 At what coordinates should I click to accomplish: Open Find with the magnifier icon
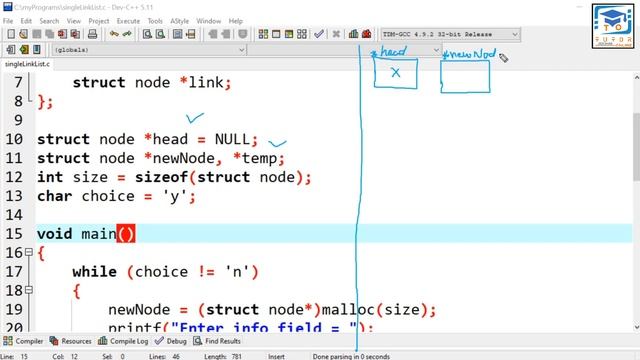tap(147, 34)
